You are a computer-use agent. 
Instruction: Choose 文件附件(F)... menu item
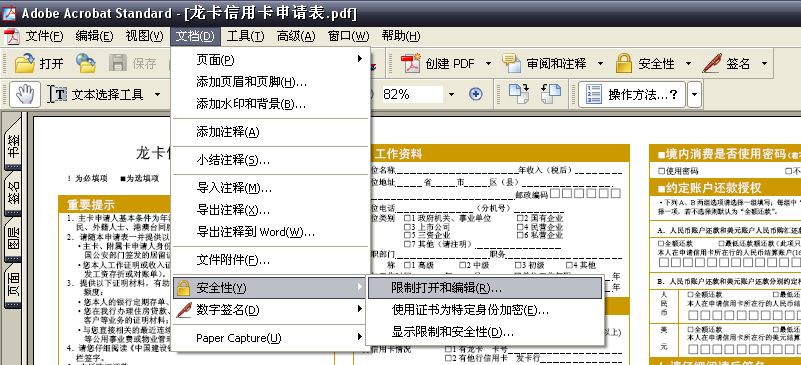click(270, 260)
